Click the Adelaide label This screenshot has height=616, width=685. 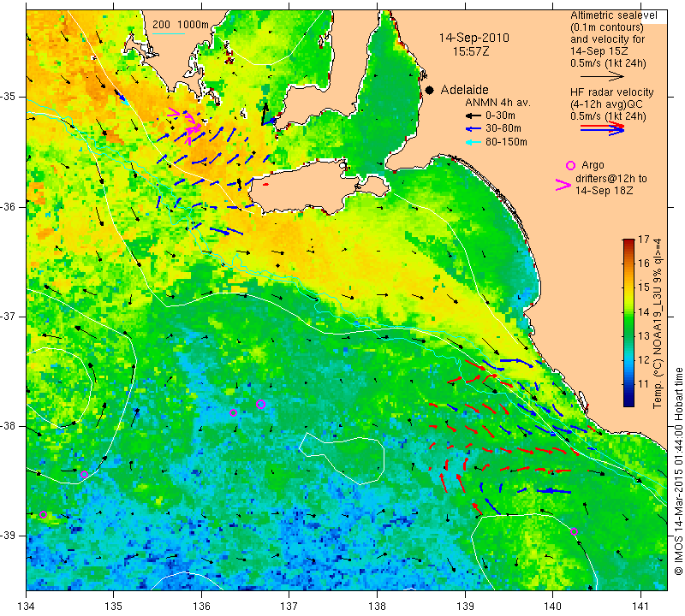pos(464,90)
